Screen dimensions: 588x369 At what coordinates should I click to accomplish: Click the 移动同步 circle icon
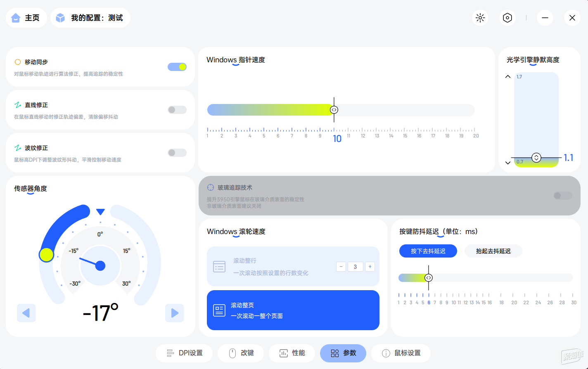(18, 62)
